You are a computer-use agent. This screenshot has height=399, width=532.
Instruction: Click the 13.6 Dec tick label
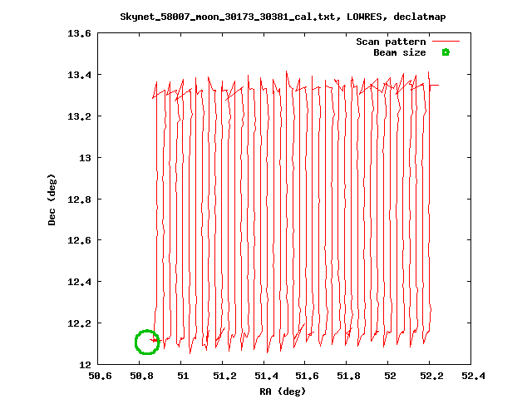coord(80,33)
